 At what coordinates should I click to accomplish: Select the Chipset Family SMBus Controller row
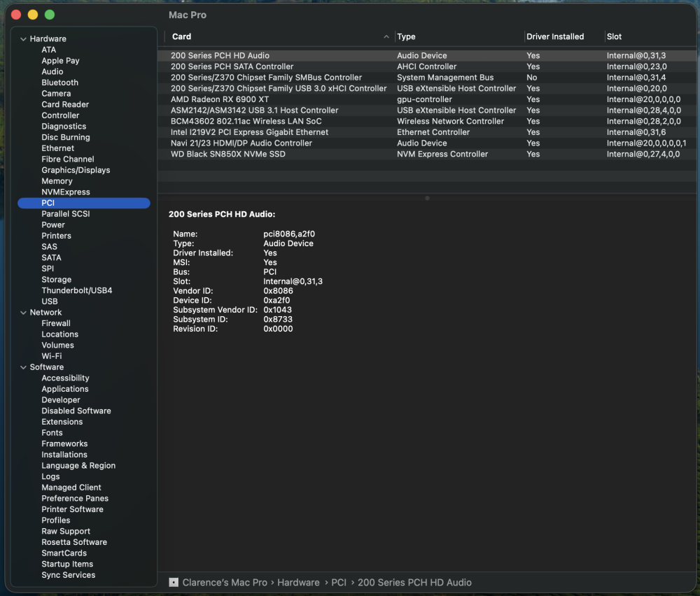click(x=427, y=77)
